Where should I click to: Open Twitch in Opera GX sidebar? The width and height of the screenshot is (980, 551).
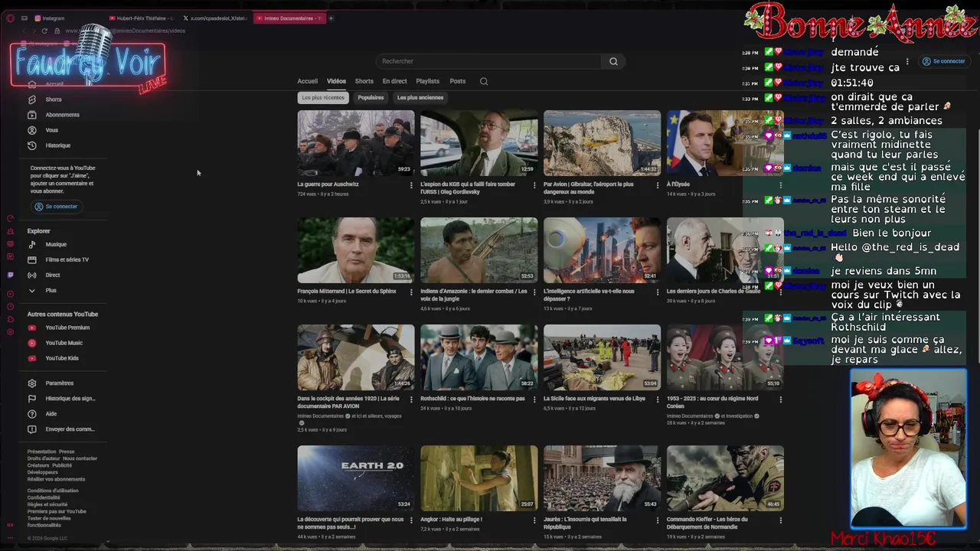pos(10,275)
